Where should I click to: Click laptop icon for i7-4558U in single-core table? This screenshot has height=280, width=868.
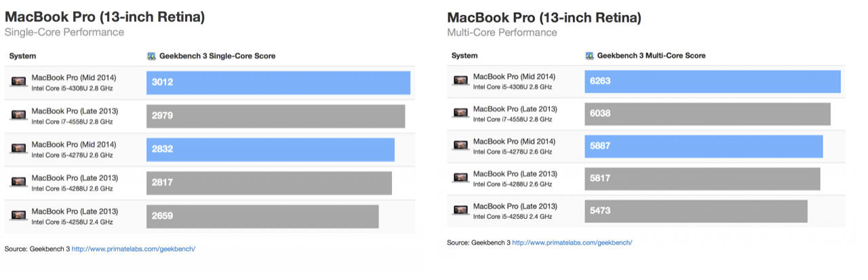point(19,116)
